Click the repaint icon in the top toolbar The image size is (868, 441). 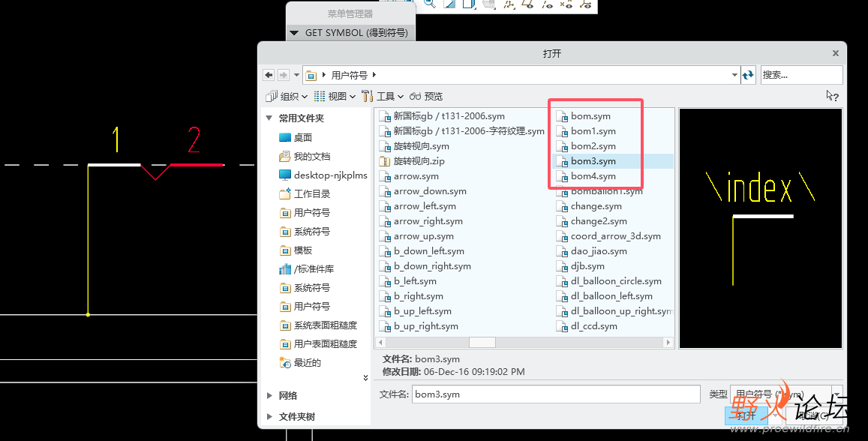(x=449, y=4)
